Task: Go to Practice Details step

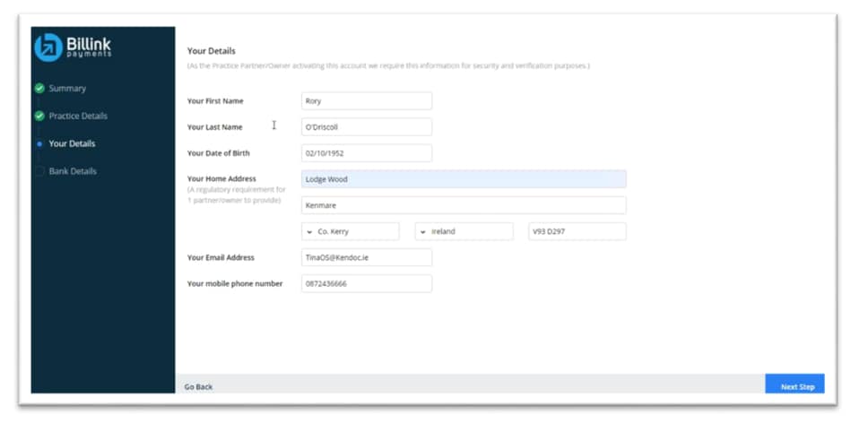Action: 78,117
